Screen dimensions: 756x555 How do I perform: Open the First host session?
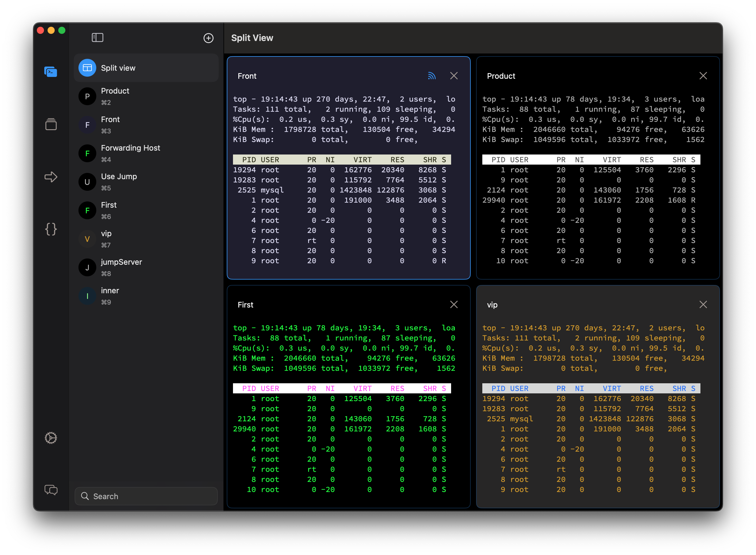146,210
